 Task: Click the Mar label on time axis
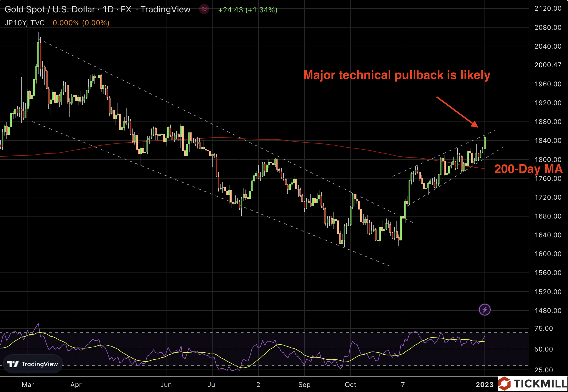click(x=28, y=384)
